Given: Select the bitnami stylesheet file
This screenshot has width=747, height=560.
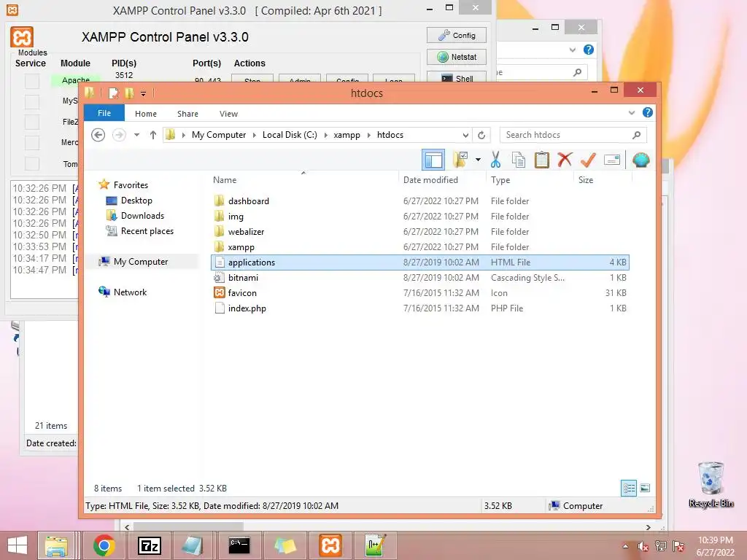Looking at the screenshot, I should pos(419,278).
